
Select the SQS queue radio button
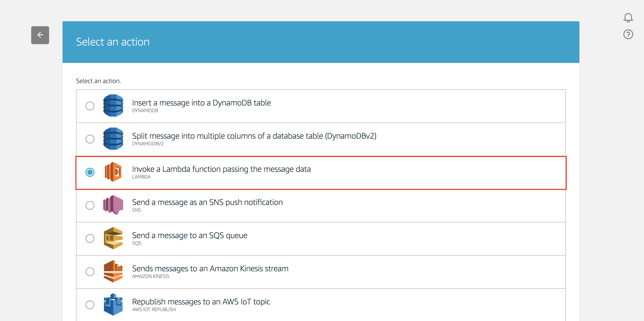(90, 239)
